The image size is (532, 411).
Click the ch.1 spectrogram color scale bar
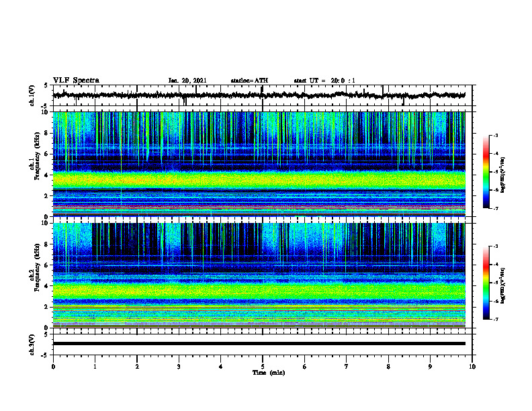pos(486,172)
